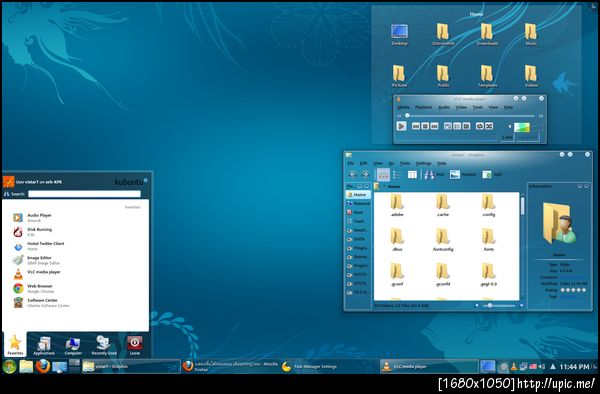Image resolution: width=600 pixels, height=394 pixels.
Task: Click VLC previous track button
Action: tap(416, 126)
